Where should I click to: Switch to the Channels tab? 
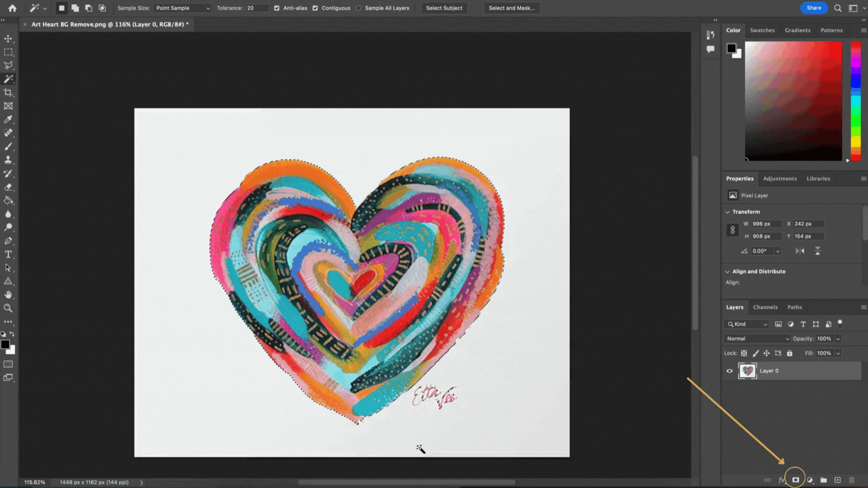point(766,307)
